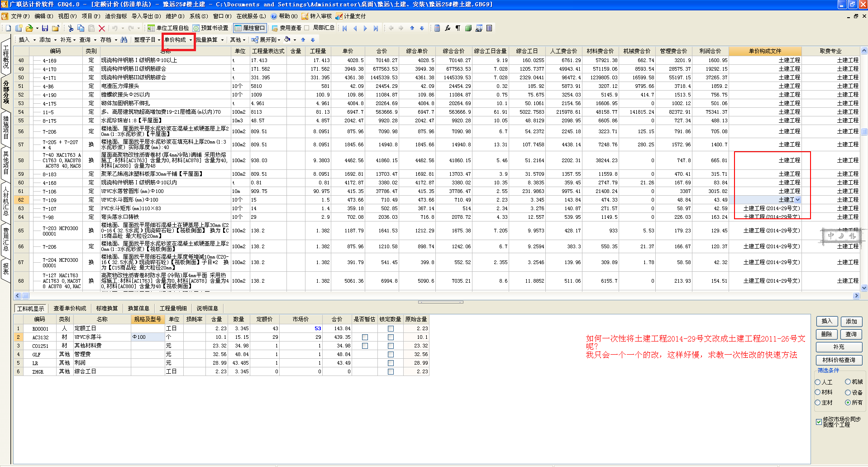868x467 pixels.
Task: Open 土建工程 combo arrow in row 62
Action: tap(797, 200)
